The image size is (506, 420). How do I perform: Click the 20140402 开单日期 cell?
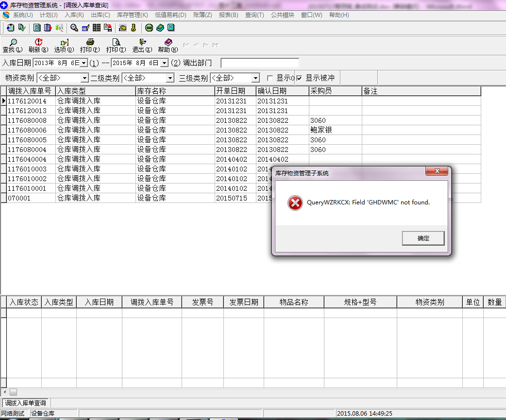pos(235,159)
